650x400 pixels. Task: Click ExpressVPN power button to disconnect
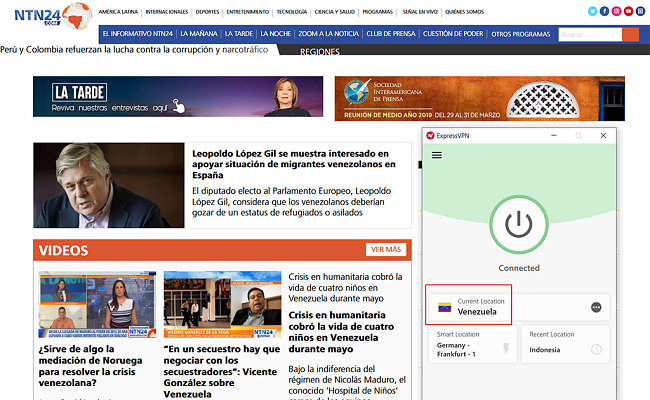(x=519, y=224)
